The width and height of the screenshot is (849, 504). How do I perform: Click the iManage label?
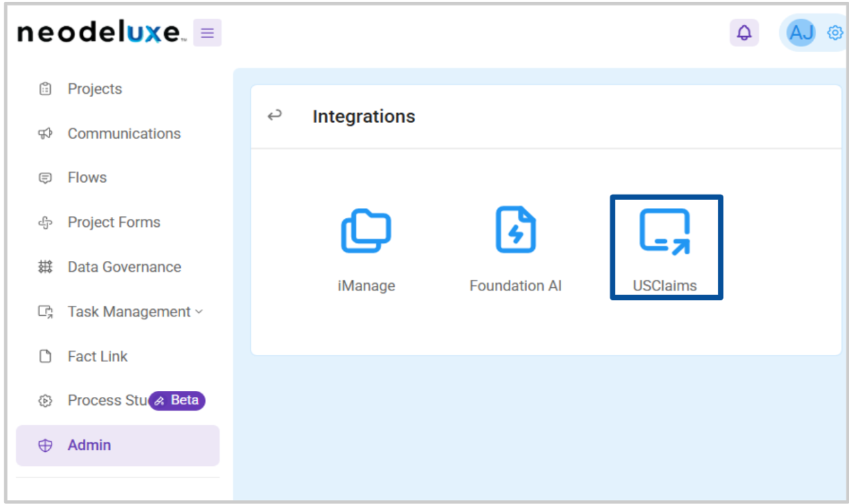click(366, 286)
